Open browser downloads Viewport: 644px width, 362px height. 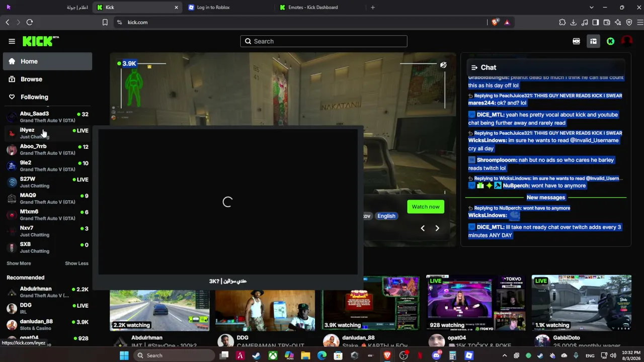point(574,22)
